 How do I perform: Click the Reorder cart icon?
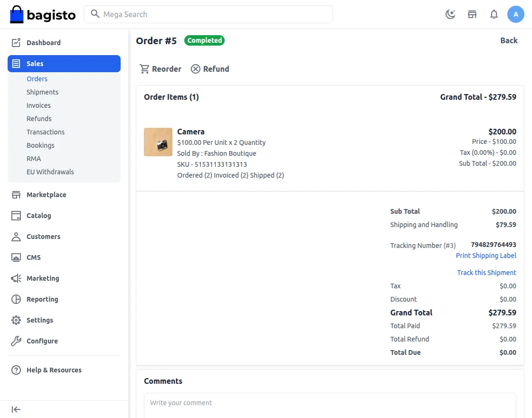(x=144, y=69)
